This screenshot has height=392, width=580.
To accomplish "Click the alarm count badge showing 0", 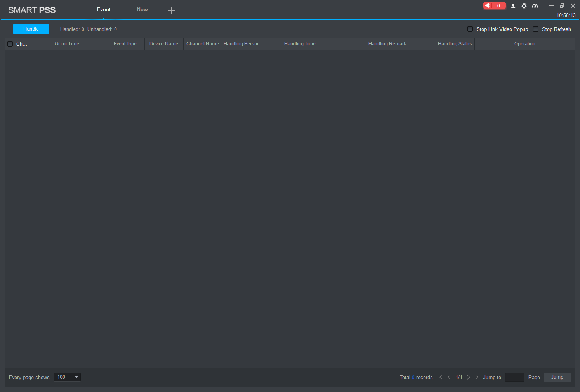I will coord(499,6).
